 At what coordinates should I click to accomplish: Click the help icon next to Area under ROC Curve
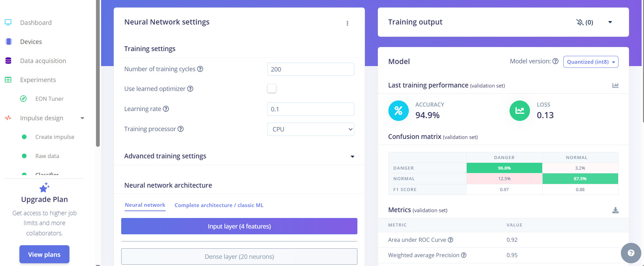450,240
